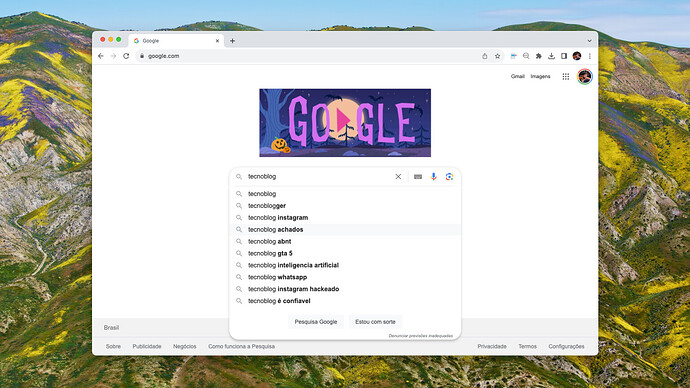Open Chrome three-dot menu

[x=590, y=56]
